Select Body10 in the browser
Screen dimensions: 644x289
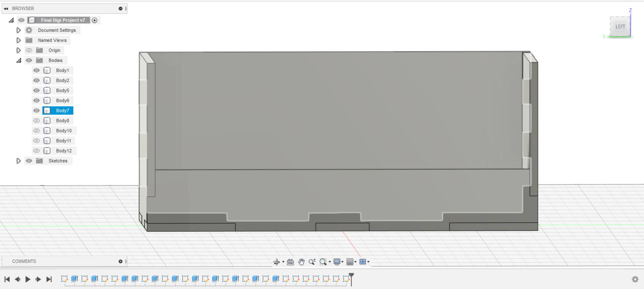pyautogui.click(x=64, y=131)
